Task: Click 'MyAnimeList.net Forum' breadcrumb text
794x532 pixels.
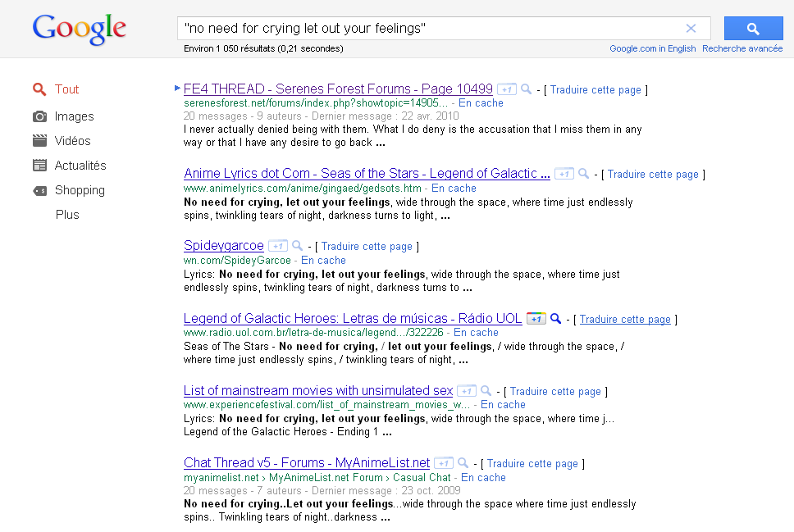Action: (326, 478)
